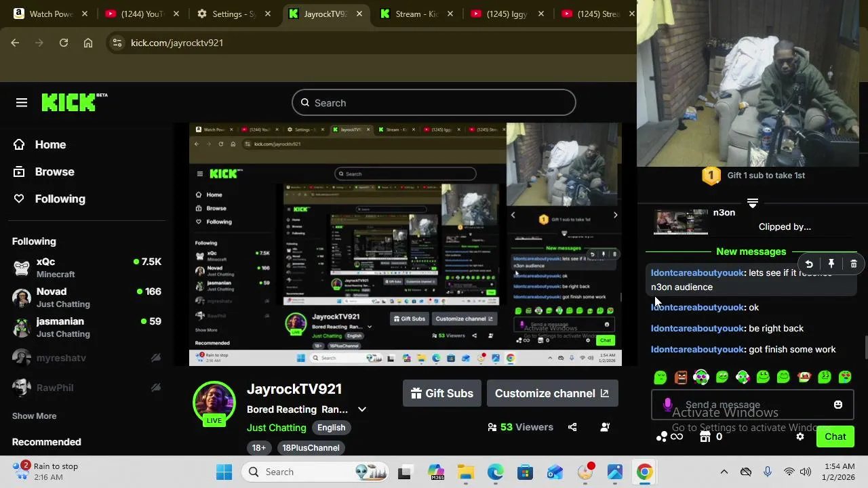
Task: Click the green Chat send button
Action: coord(835,437)
